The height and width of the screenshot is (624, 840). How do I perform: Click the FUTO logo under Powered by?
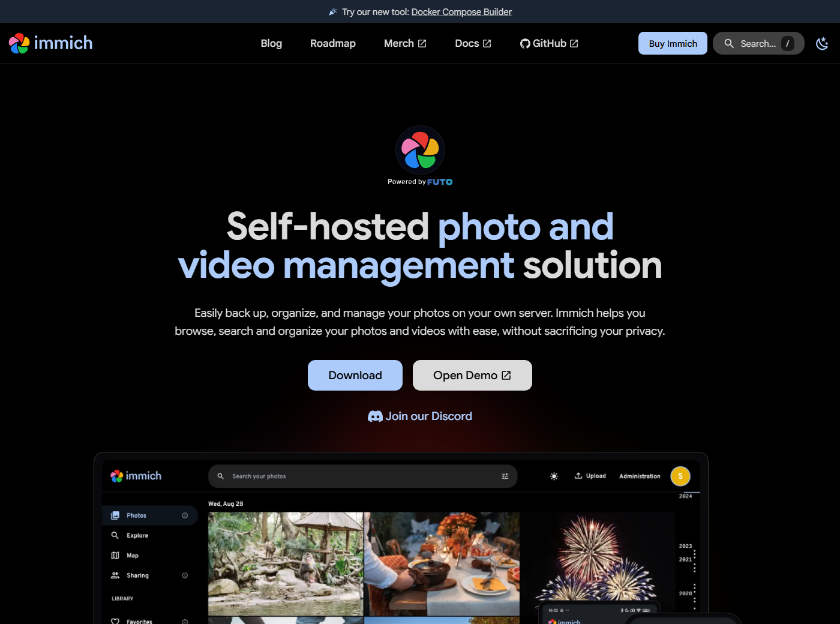(440, 182)
